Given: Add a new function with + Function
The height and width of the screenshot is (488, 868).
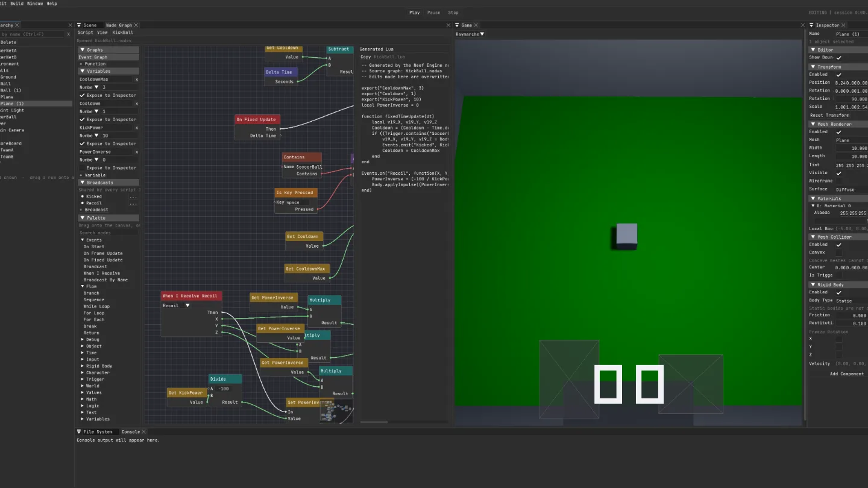Looking at the screenshot, I should [93, 64].
